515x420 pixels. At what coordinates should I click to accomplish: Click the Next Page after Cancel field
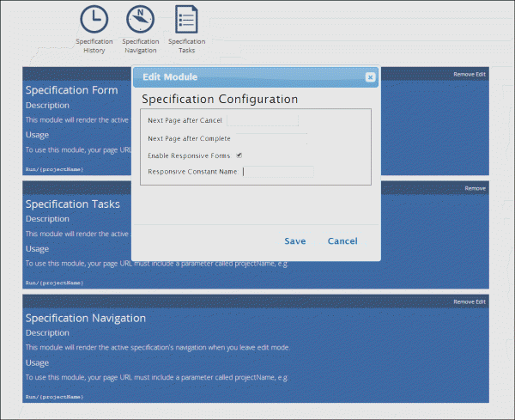pos(263,120)
